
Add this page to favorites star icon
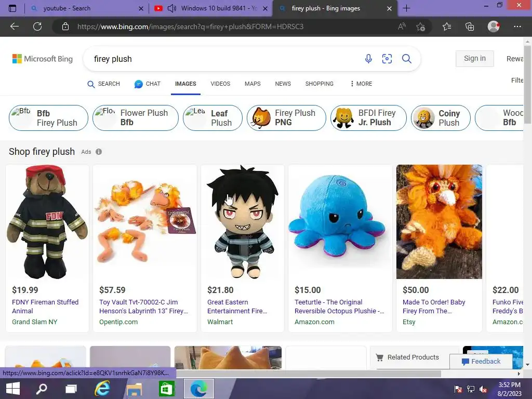pyautogui.click(x=420, y=26)
